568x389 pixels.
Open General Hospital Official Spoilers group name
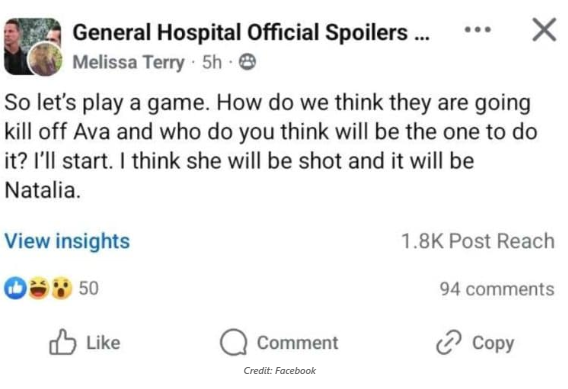coord(251,32)
